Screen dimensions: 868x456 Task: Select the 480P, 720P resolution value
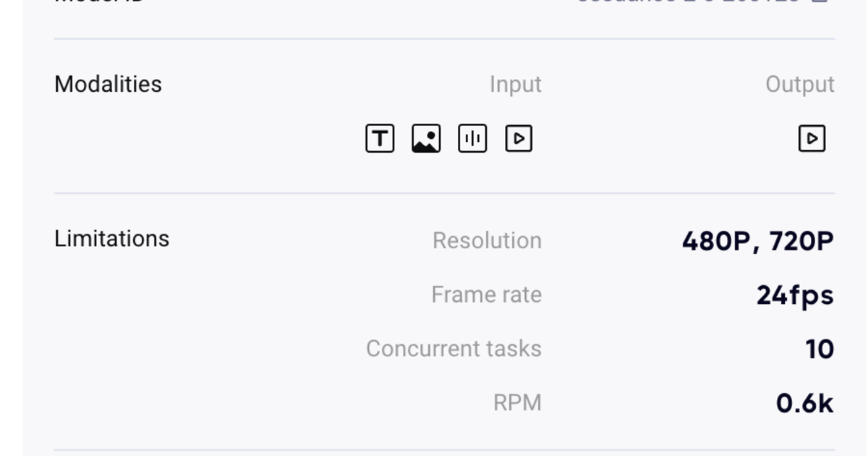coord(757,241)
